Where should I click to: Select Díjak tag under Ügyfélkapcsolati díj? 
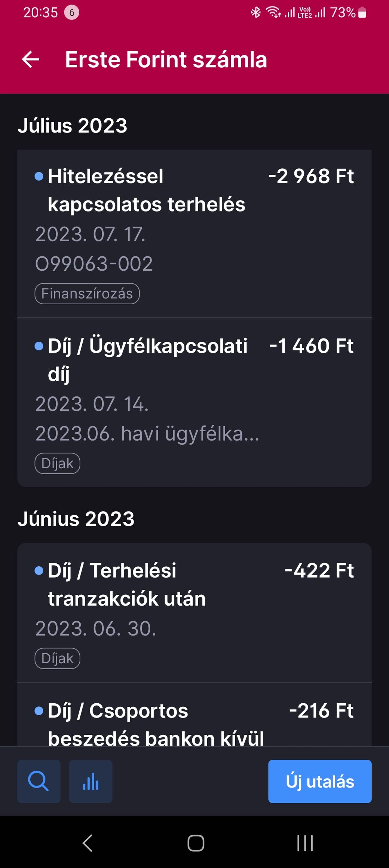(57, 463)
